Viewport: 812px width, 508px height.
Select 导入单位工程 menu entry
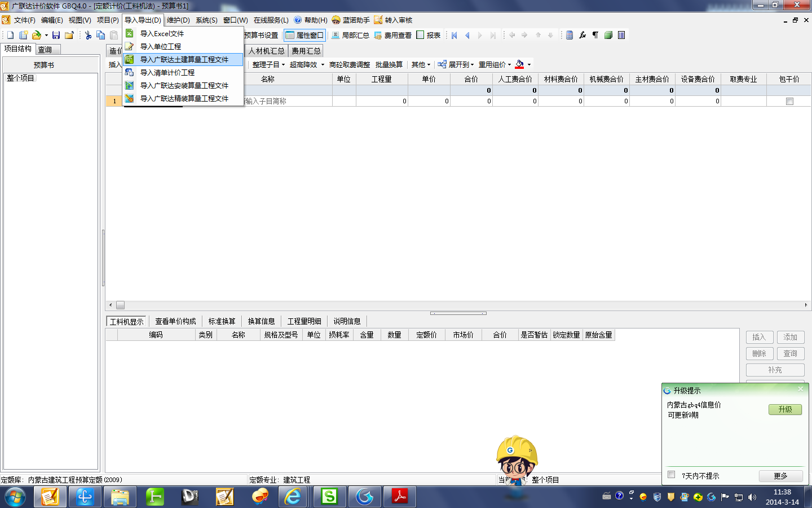[x=184, y=46]
